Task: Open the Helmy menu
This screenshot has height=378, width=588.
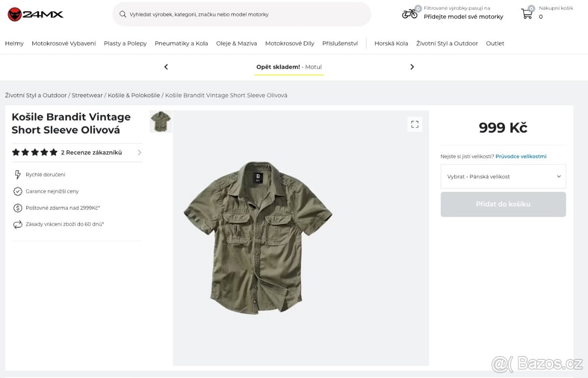Action: point(14,44)
